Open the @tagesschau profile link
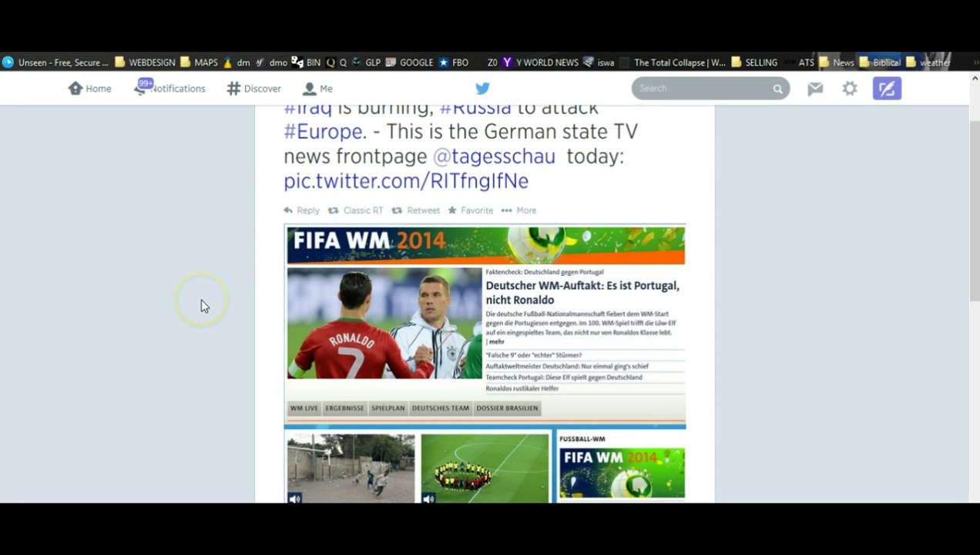Screen dimensions: 980x555 (x=494, y=156)
